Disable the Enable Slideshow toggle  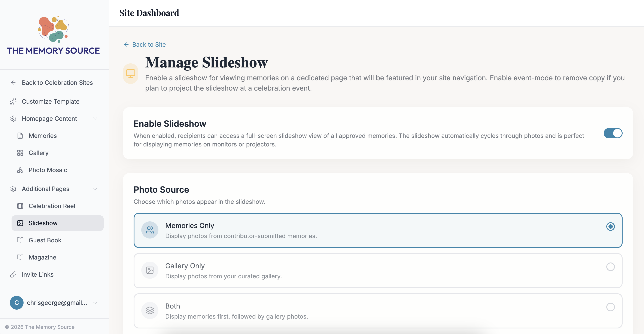coord(613,133)
